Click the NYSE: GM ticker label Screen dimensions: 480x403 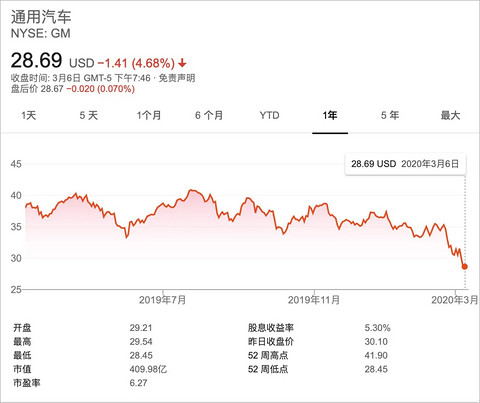pyautogui.click(x=41, y=33)
